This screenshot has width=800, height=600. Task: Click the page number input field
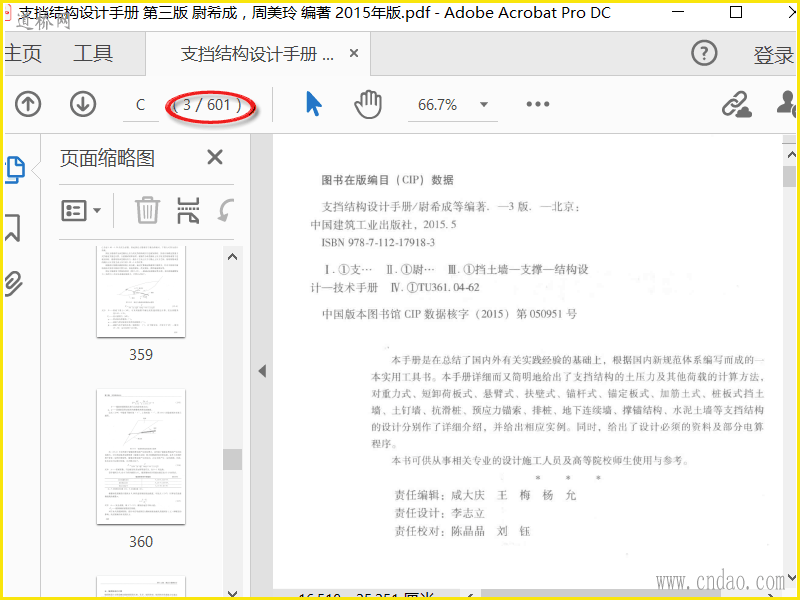pos(141,105)
